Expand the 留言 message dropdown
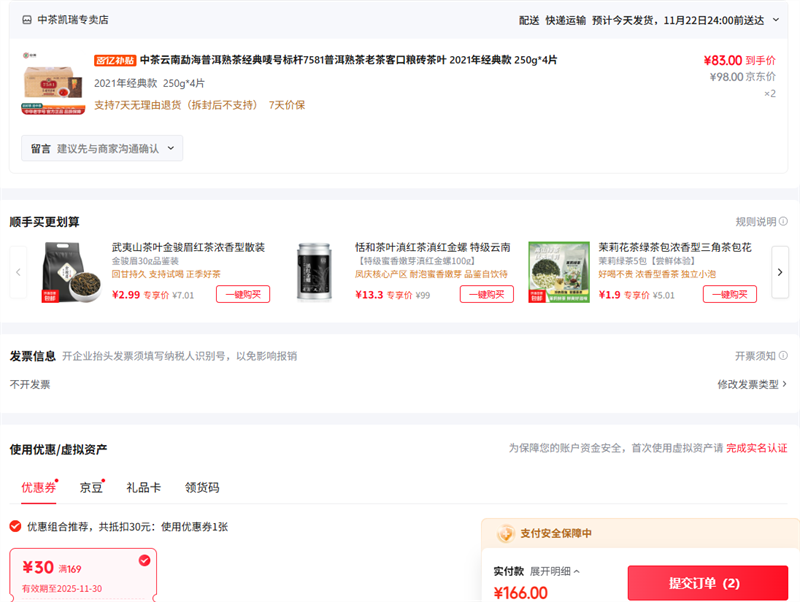The width and height of the screenshot is (800, 602). click(x=102, y=148)
